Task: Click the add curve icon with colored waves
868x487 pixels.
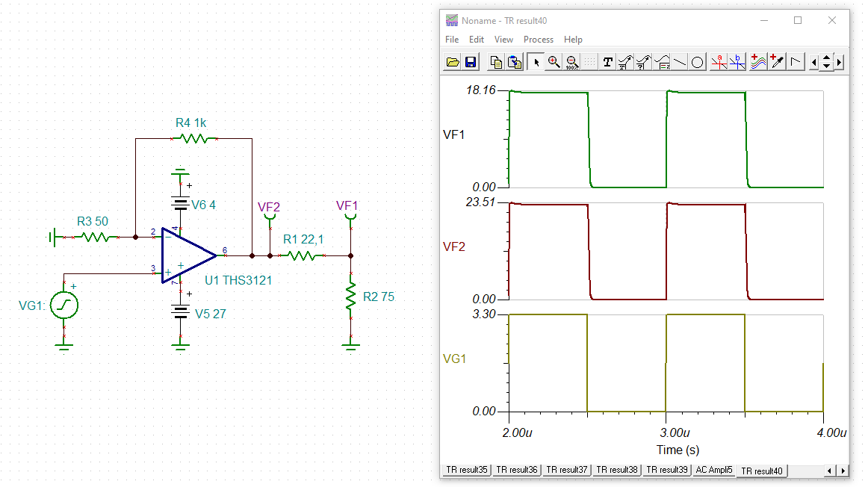Action: [x=758, y=62]
